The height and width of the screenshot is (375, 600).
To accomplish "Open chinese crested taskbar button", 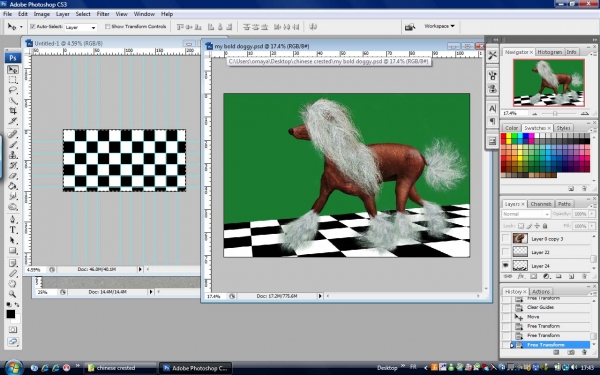I will tap(119, 368).
